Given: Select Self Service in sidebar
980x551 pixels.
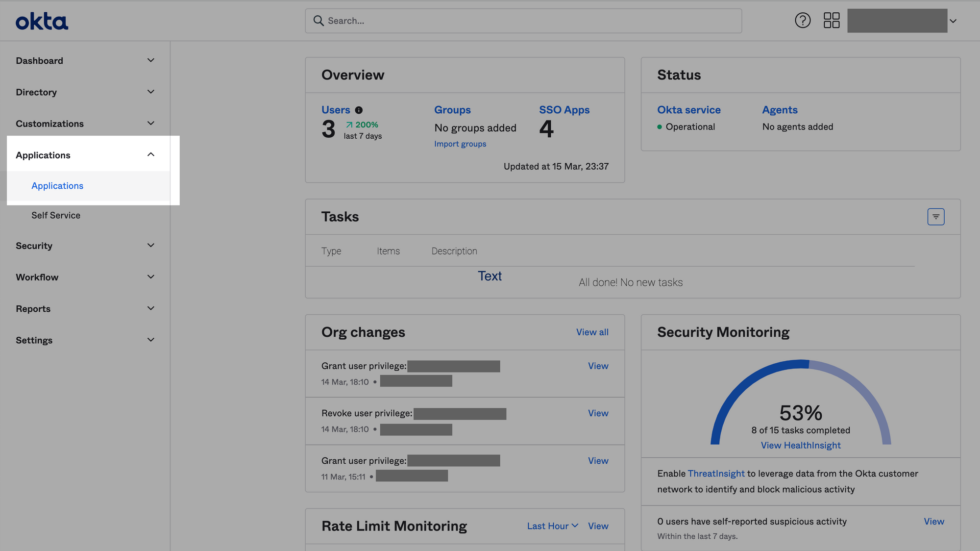Looking at the screenshot, I should tap(56, 215).
